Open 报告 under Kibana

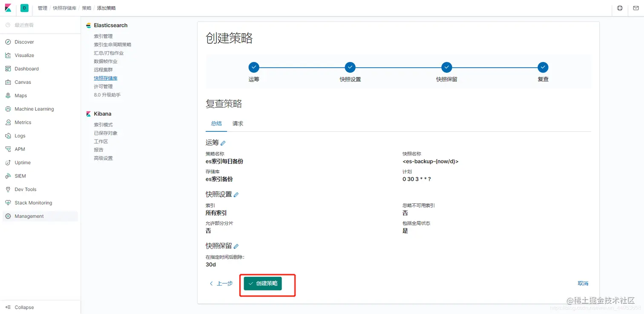[98, 150]
